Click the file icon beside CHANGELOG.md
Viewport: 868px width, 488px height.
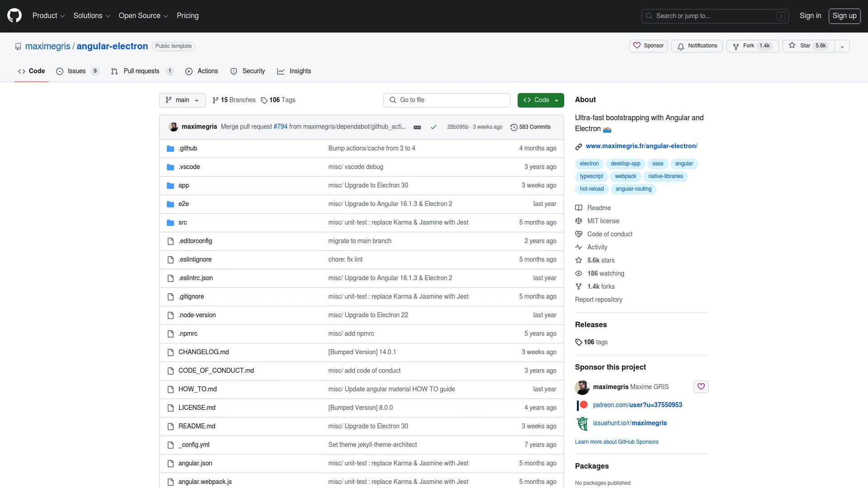coord(170,352)
